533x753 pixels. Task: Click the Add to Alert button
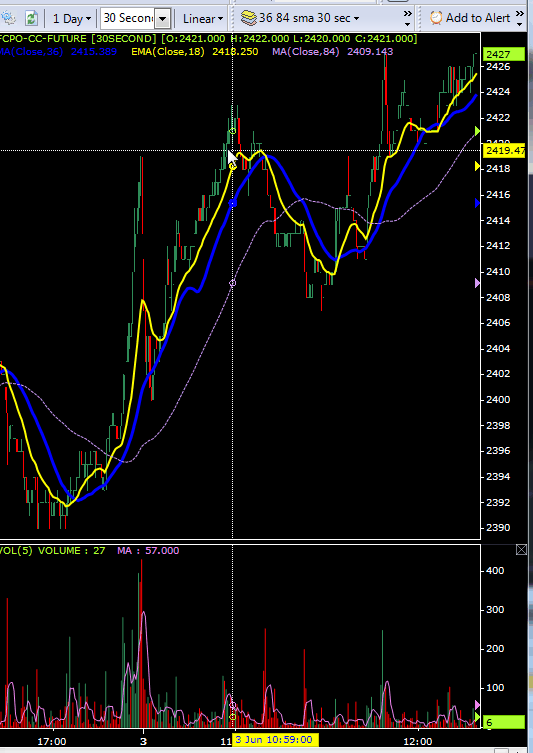tap(470, 18)
